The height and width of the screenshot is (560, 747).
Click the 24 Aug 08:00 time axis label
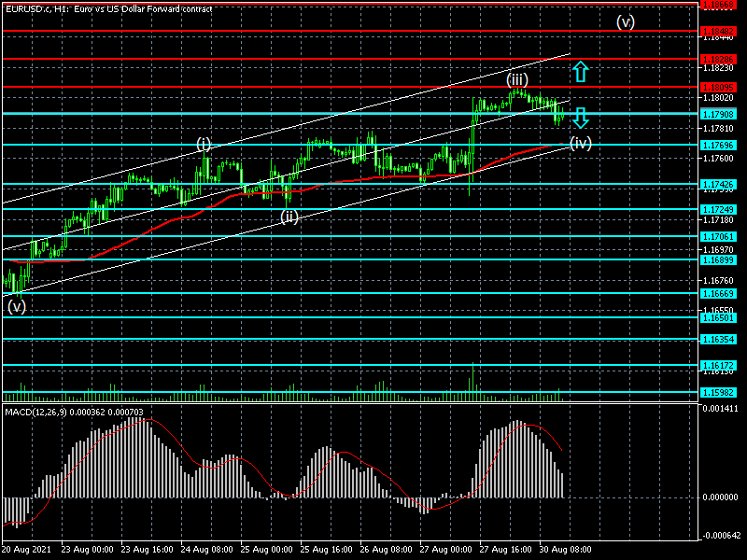206,550
